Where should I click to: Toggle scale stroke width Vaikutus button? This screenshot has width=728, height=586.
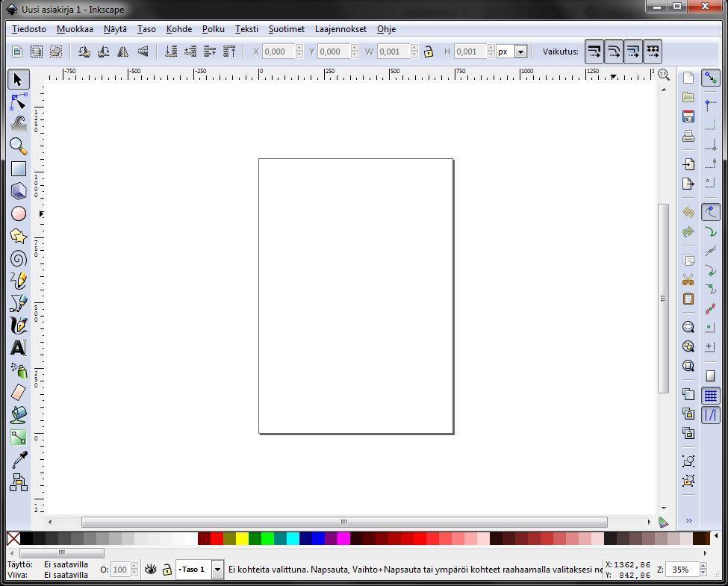click(594, 52)
